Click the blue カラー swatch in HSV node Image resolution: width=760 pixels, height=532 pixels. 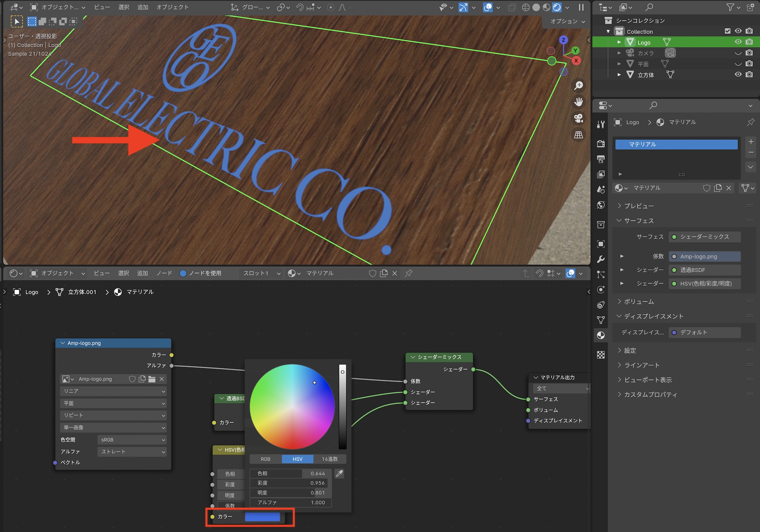262,517
